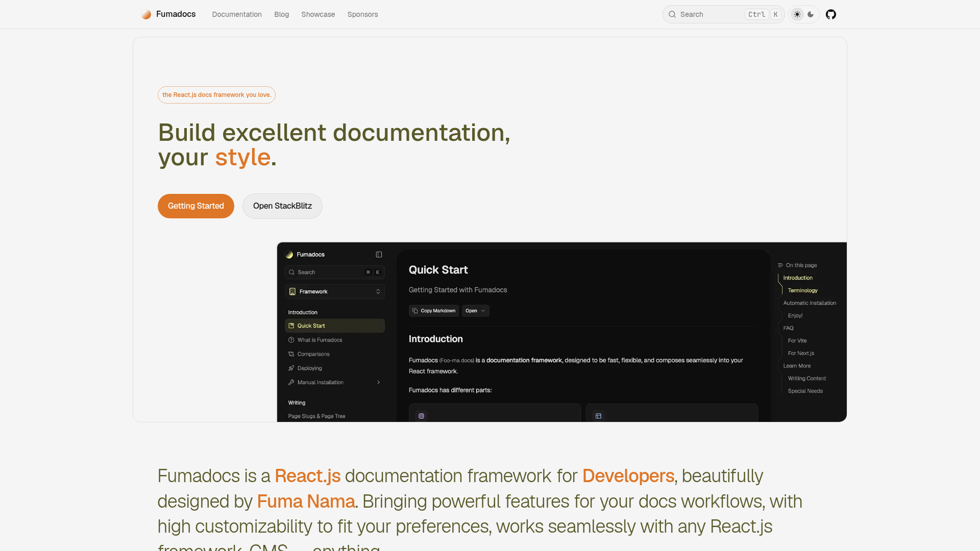
Task: Jump to Terminology in table of contents
Action: [x=802, y=291]
